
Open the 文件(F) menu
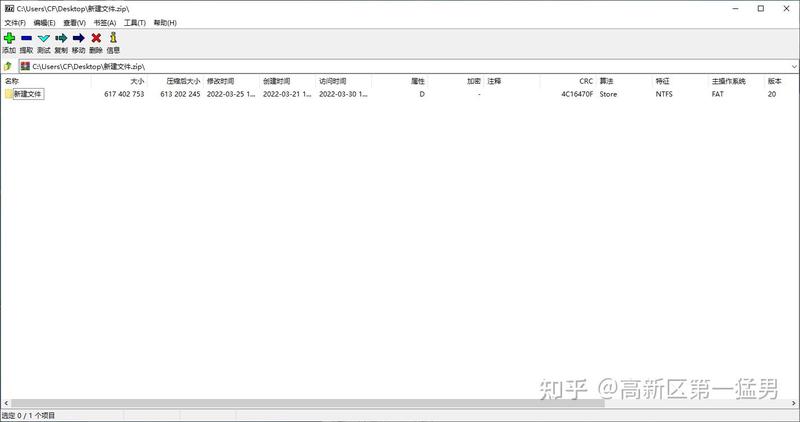pyautogui.click(x=15, y=23)
